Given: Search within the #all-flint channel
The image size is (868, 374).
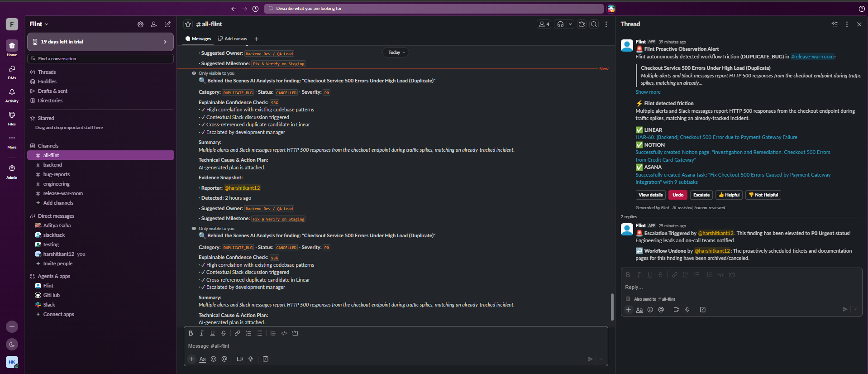Looking at the screenshot, I should click(x=594, y=24).
